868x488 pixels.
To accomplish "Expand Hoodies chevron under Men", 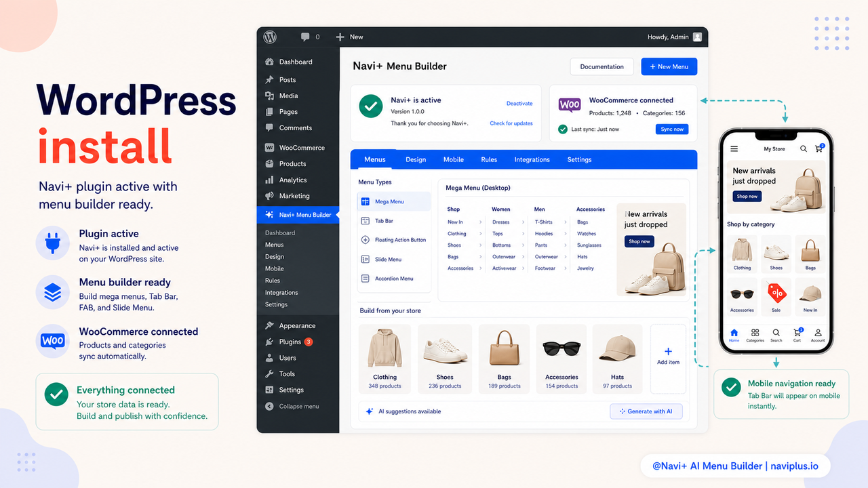I will (567, 234).
